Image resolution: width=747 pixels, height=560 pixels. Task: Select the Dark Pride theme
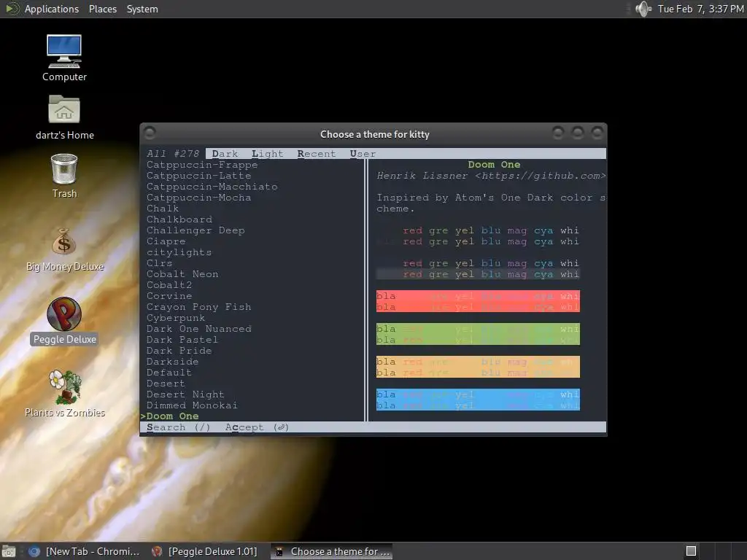click(179, 351)
